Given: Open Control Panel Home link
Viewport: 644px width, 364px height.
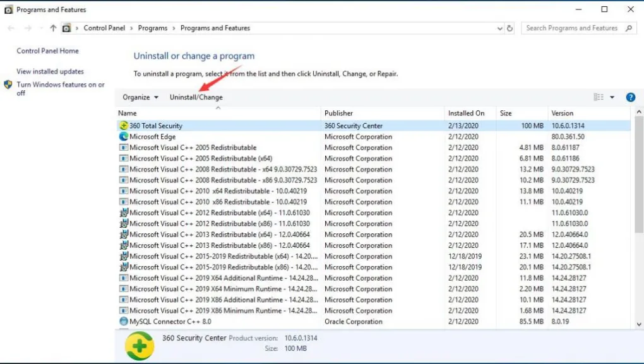Looking at the screenshot, I should (x=47, y=51).
